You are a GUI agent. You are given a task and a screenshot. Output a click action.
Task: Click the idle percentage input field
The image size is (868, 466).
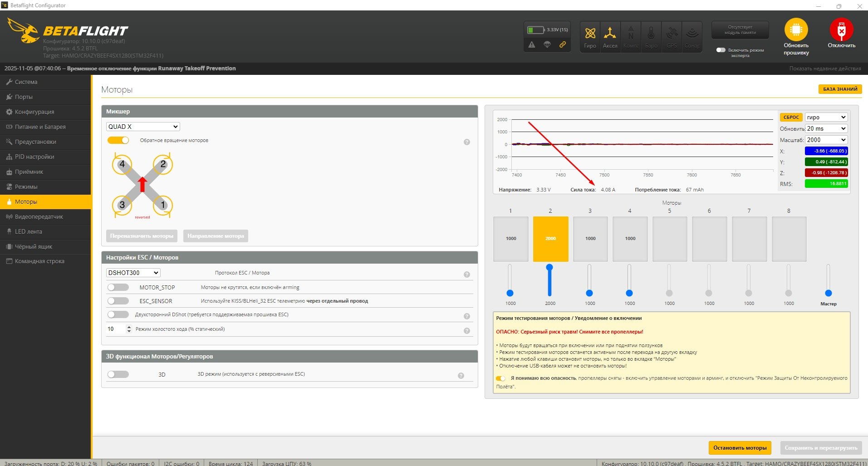click(115, 329)
